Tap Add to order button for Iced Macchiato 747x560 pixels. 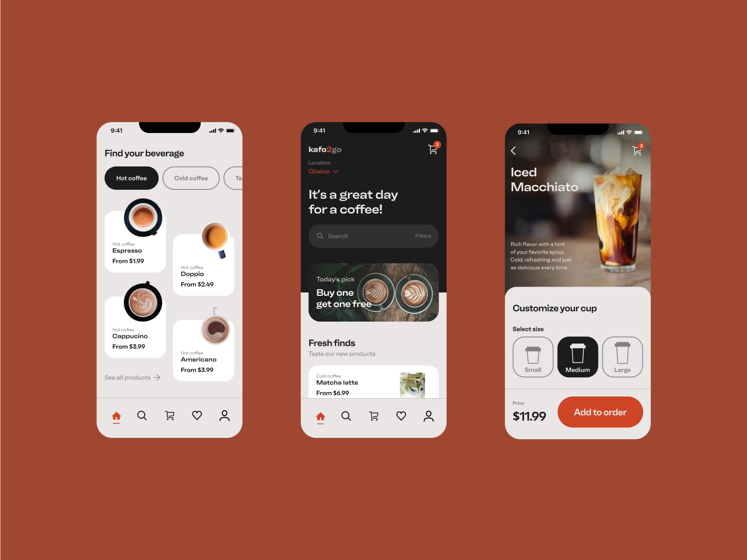(x=599, y=412)
